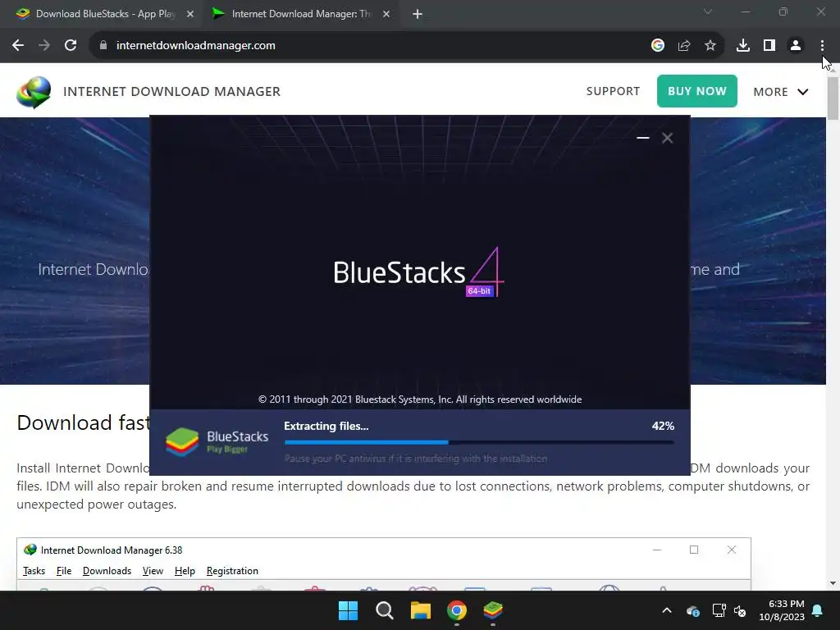
Task: Click the Internet Download Manager logo
Action: tap(34, 92)
